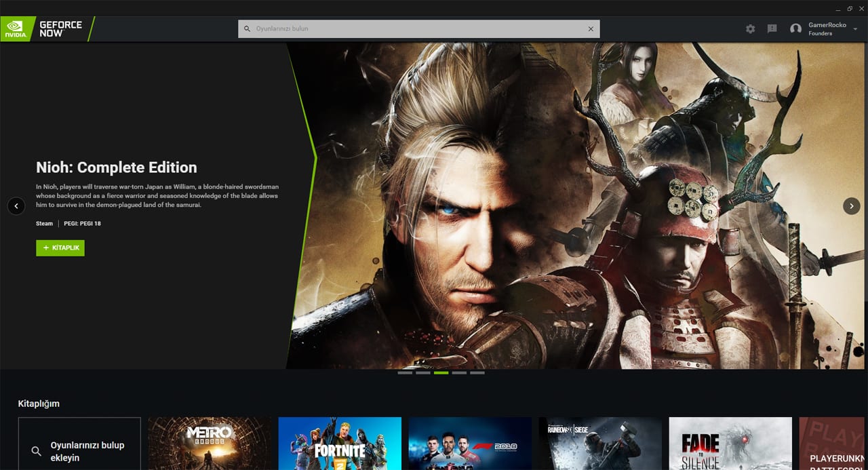Viewport: 868px width, 470px height.
Task: Add Nioh to library with KITAPLIK button
Action: tap(60, 248)
